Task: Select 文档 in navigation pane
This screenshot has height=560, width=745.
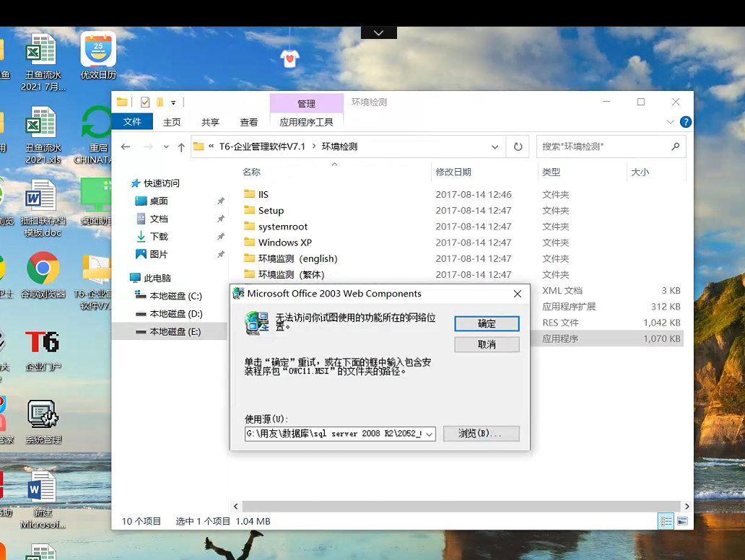Action: pos(152,219)
